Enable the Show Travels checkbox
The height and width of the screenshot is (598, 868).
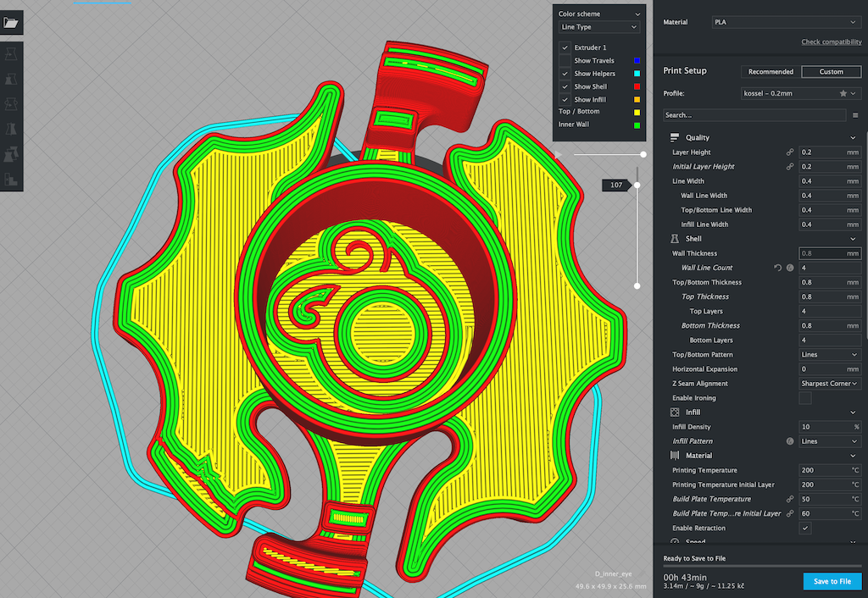click(x=565, y=61)
